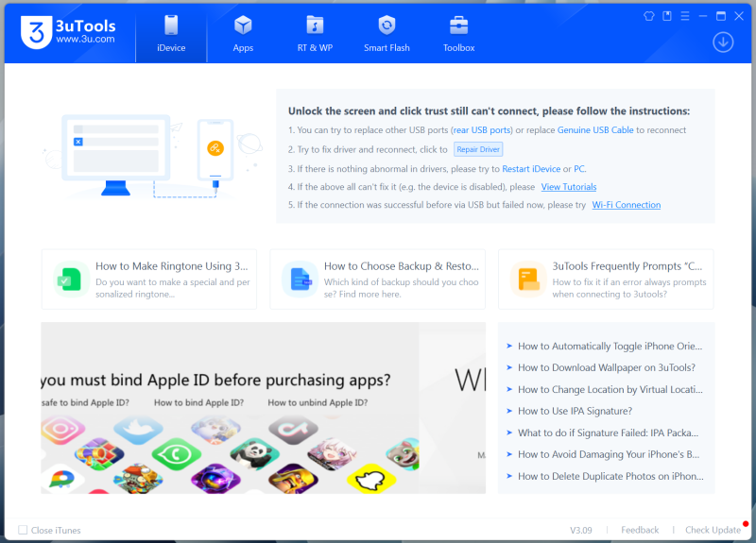The image size is (756, 543).
Task: Toggle the Close iTunes checkbox
Action: 23,530
